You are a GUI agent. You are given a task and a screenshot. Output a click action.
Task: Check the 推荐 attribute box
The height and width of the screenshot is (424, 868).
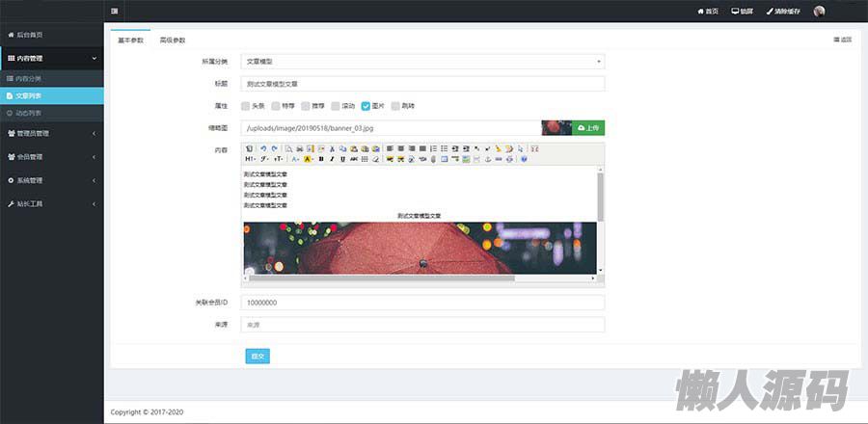(x=306, y=106)
